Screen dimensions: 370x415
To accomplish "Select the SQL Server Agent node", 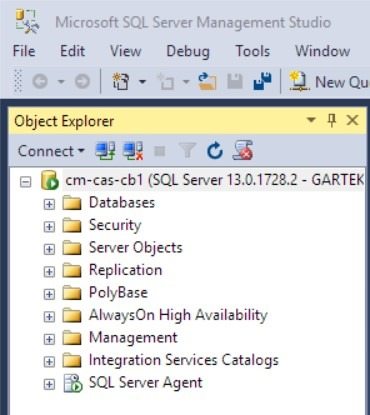I will [145, 382].
